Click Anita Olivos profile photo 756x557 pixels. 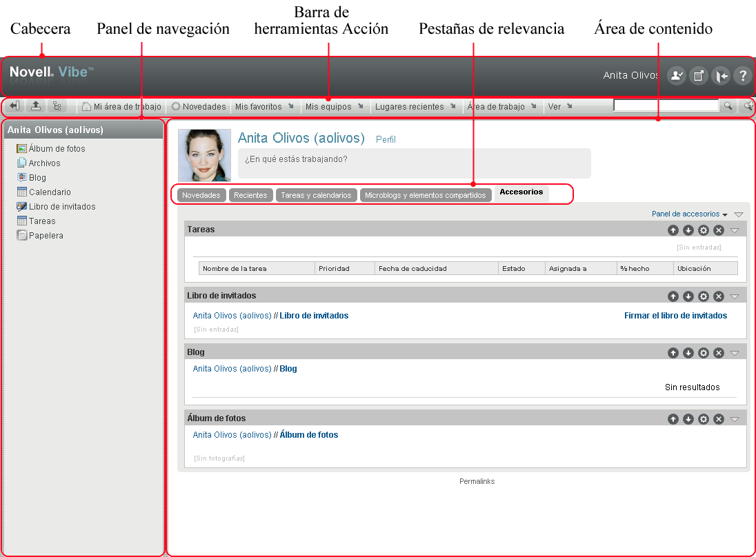pyautogui.click(x=204, y=155)
